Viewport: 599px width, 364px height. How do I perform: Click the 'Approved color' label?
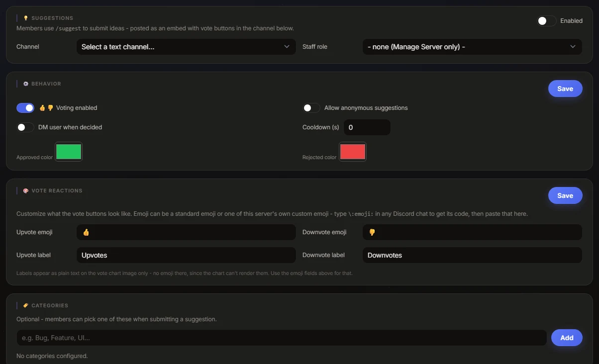coord(34,157)
